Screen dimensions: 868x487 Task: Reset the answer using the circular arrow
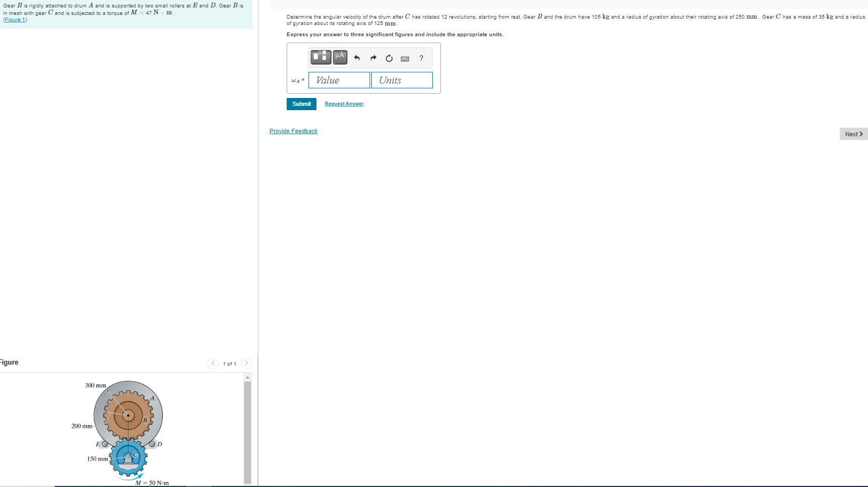[389, 58]
